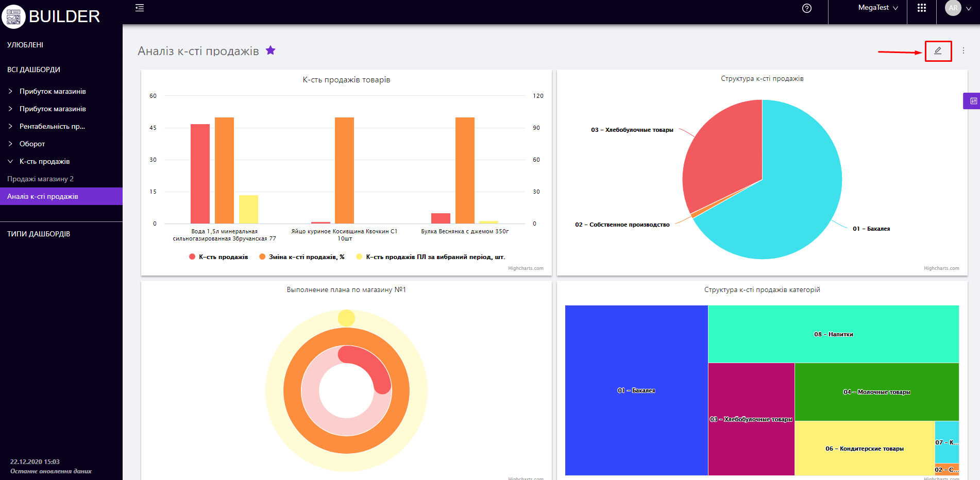Viewport: 980px width, 480px height.
Task: Open the three-dot dashboard options menu
Action: click(963, 51)
